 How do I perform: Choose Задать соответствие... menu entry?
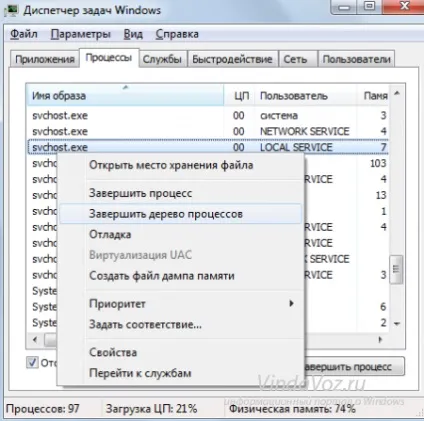[180, 325]
